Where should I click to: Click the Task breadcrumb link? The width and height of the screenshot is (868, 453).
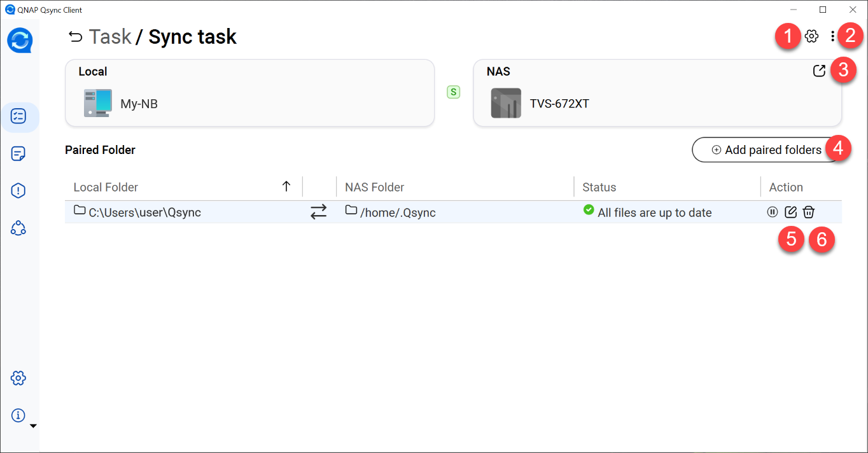pyautogui.click(x=110, y=37)
